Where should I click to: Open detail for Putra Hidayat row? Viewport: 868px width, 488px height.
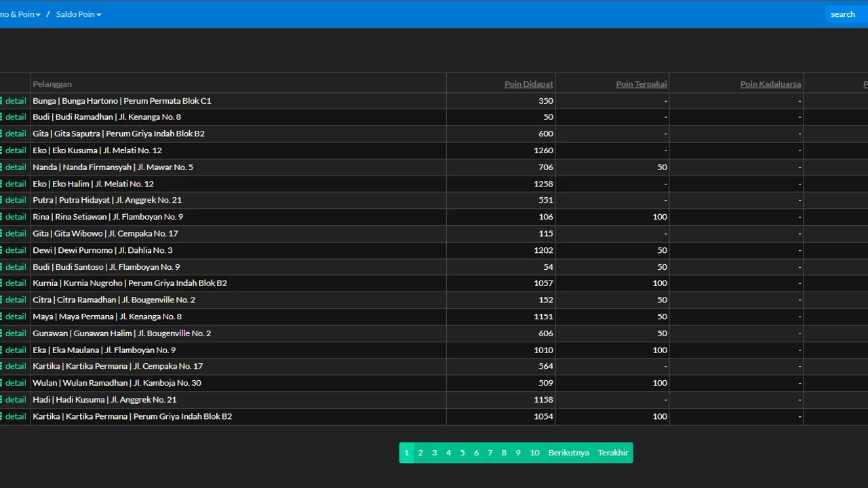[x=14, y=200]
